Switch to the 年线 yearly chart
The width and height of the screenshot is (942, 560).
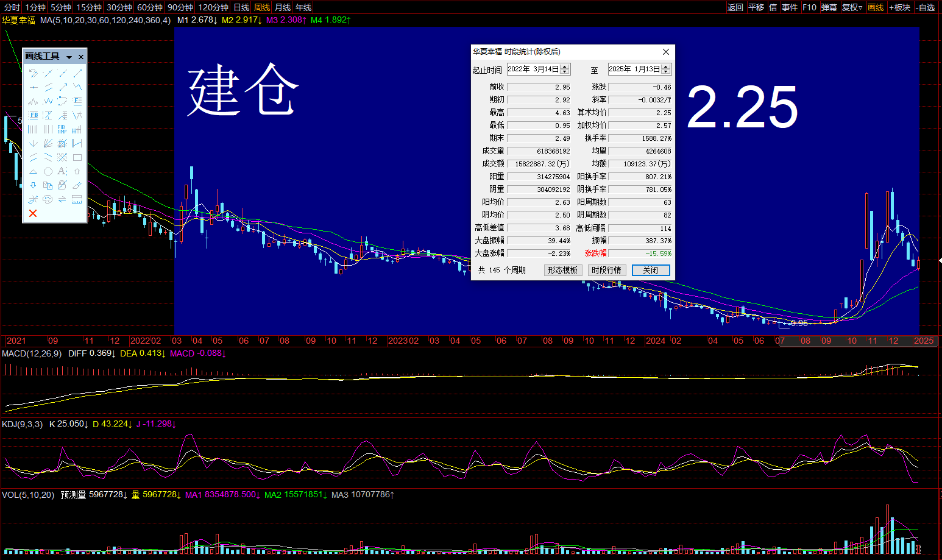point(303,7)
